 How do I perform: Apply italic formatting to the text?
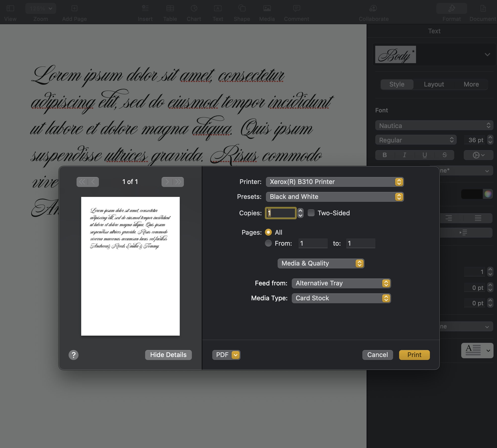(405, 155)
